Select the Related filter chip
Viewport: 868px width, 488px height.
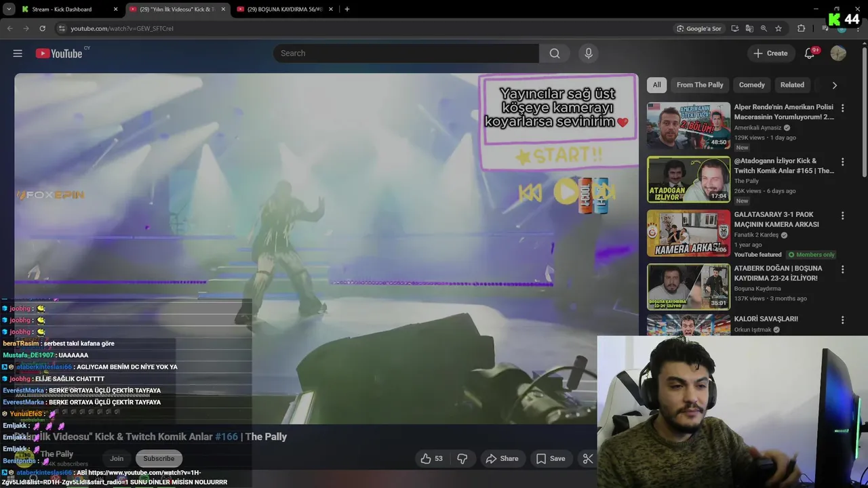[792, 85]
